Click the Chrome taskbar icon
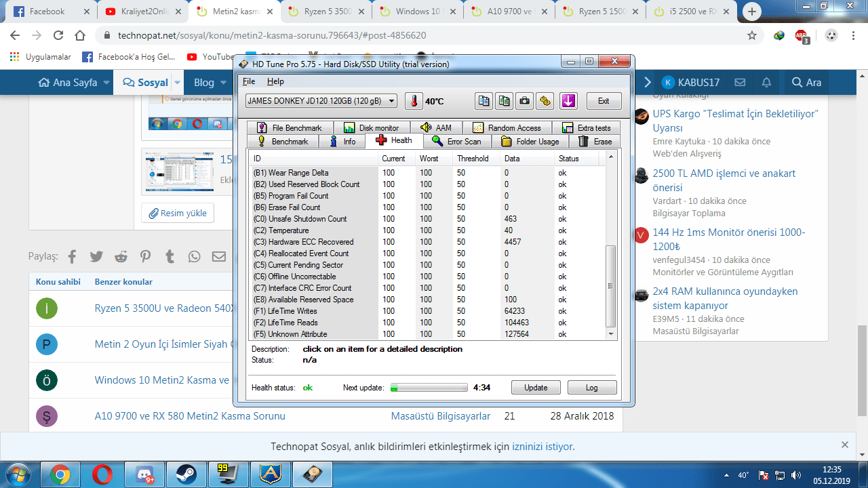This screenshot has width=868, height=488. [x=60, y=474]
